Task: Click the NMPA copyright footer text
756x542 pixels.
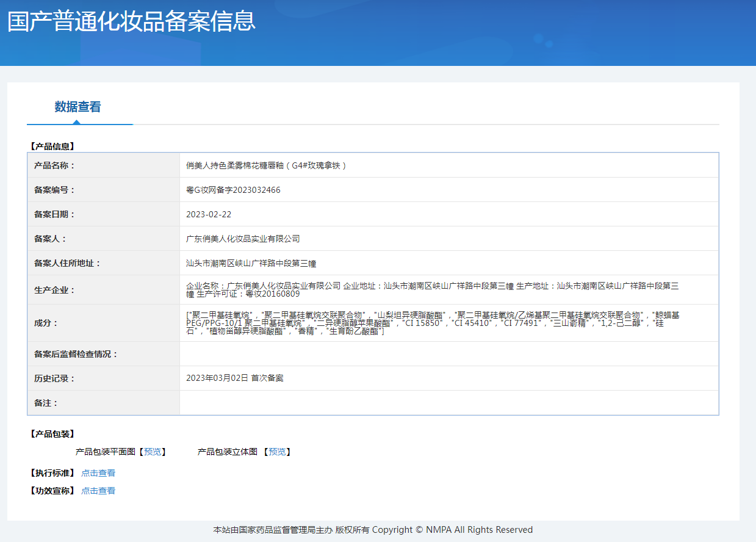Action: pos(373,530)
